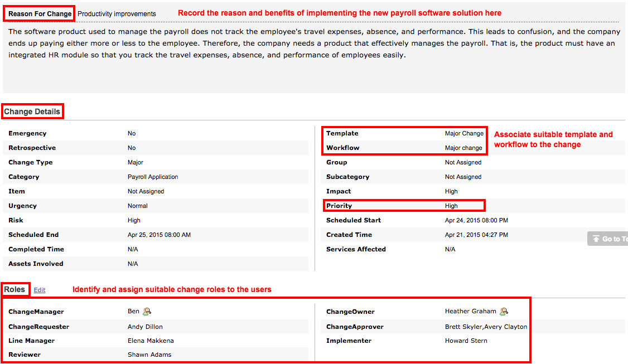Click the user icon beside Heather Graham
The height and width of the screenshot is (364, 628).
pyautogui.click(x=504, y=311)
